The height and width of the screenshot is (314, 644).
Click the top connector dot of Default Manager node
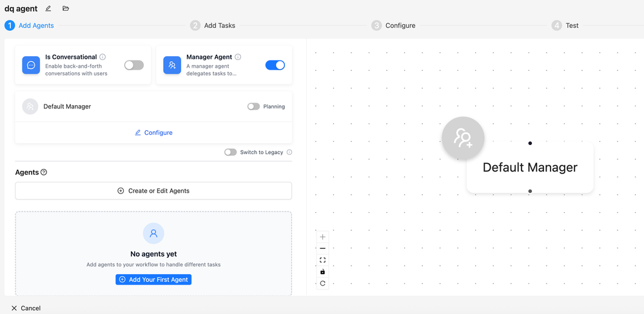point(530,143)
